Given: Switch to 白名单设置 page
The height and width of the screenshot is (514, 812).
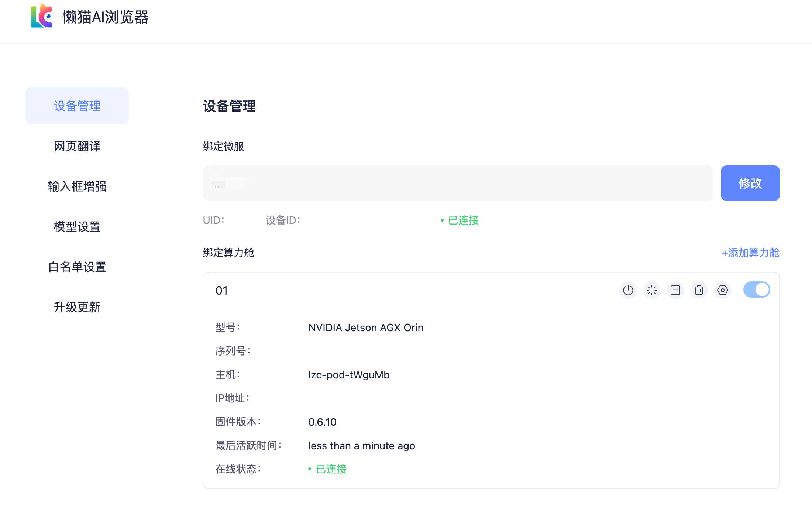Looking at the screenshot, I should point(77,267).
